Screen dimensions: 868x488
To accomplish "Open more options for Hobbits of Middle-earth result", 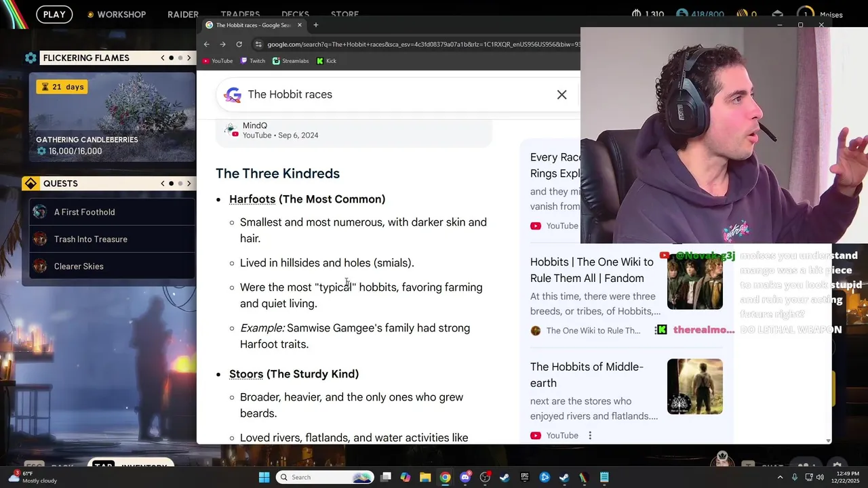I will coord(590,436).
